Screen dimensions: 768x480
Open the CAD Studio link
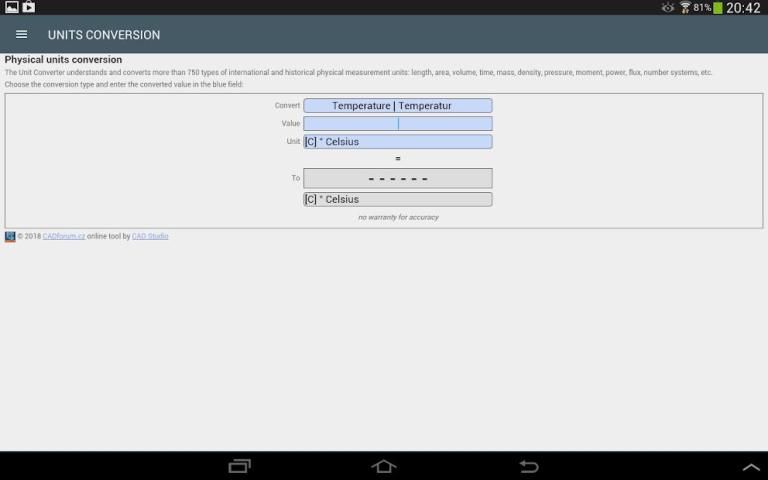pos(150,237)
